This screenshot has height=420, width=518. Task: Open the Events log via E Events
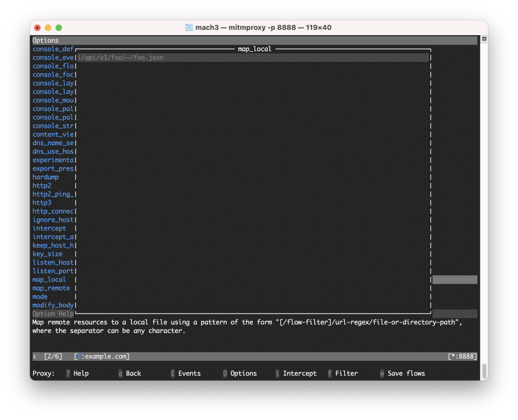click(185, 373)
